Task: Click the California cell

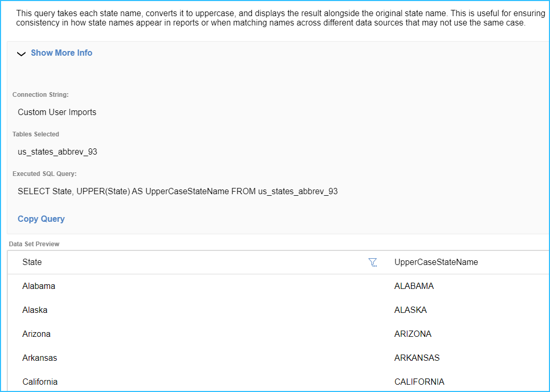Action: click(40, 382)
